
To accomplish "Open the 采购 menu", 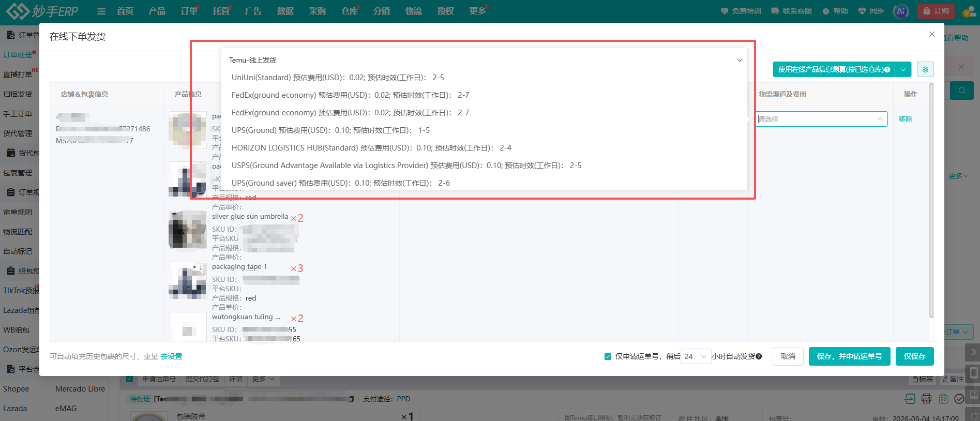I will (x=318, y=11).
